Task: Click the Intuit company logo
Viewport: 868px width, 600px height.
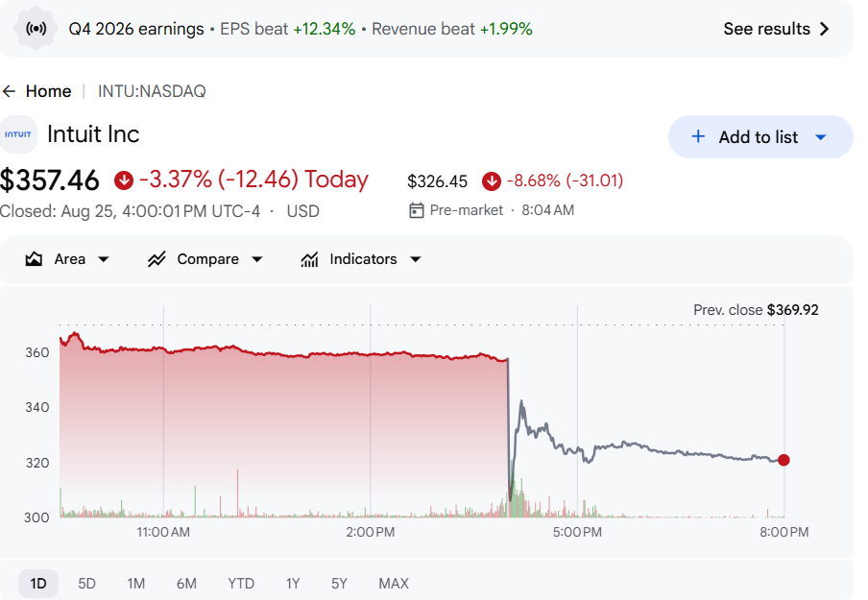Action: pyautogui.click(x=18, y=134)
